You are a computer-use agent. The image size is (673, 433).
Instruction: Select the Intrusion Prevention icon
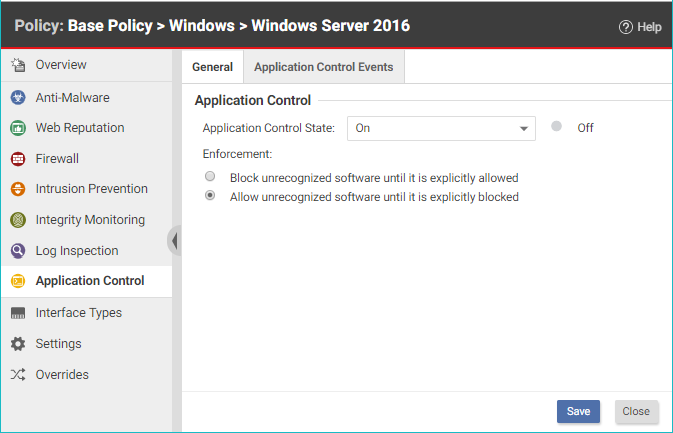(x=17, y=189)
